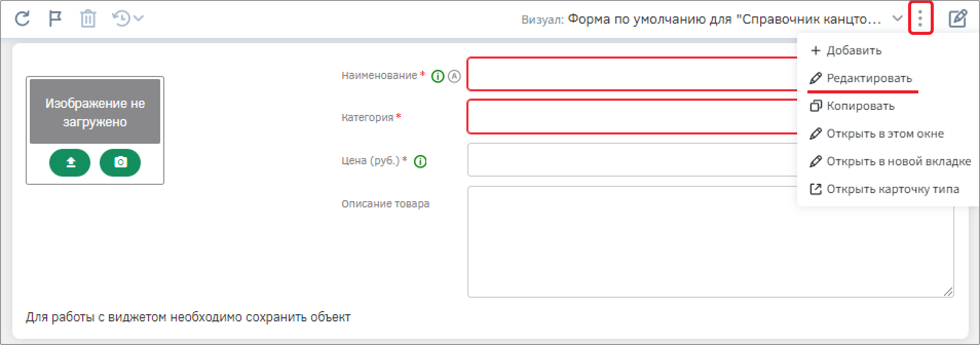Click the Визуал form name text
This screenshot has width=980, height=345.
point(724,20)
